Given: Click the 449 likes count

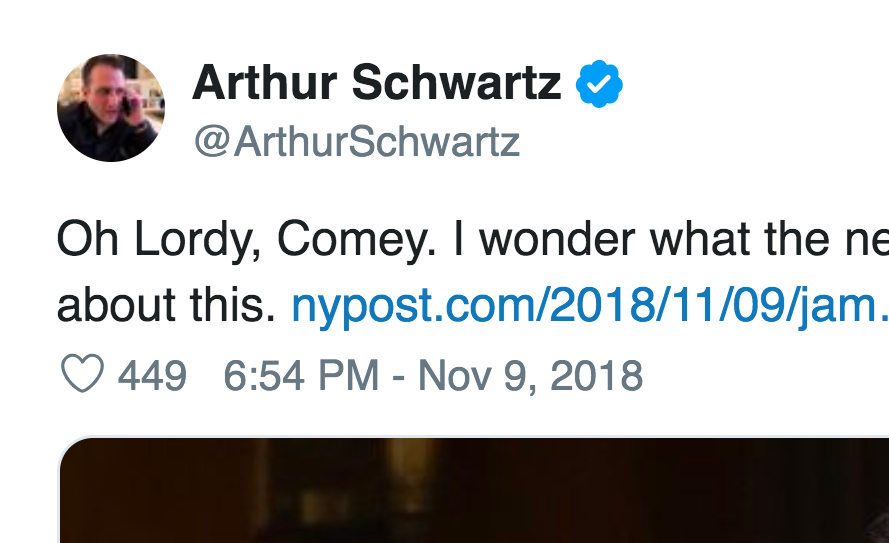Looking at the screenshot, I should tap(153, 377).
